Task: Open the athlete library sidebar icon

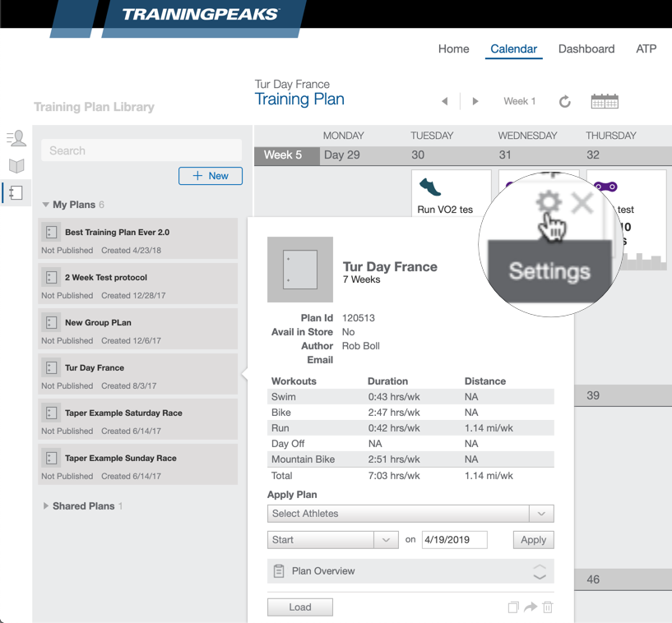Action: (16, 138)
